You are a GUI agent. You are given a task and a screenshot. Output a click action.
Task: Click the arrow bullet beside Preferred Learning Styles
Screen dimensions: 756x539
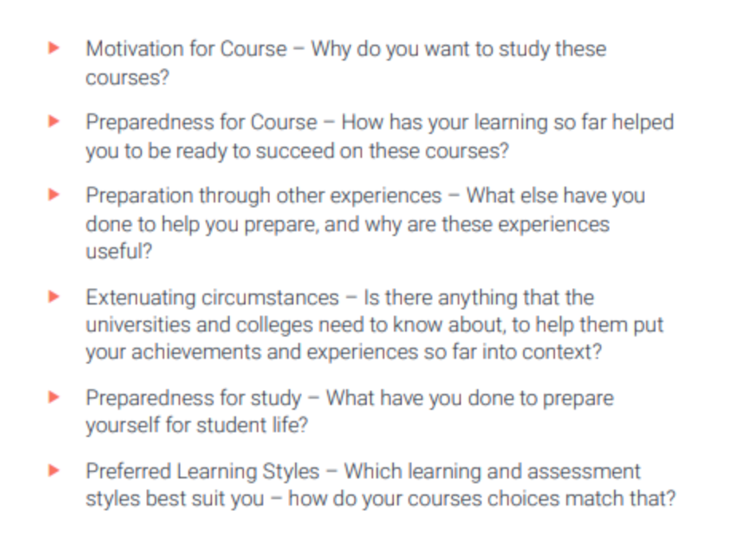(53, 470)
